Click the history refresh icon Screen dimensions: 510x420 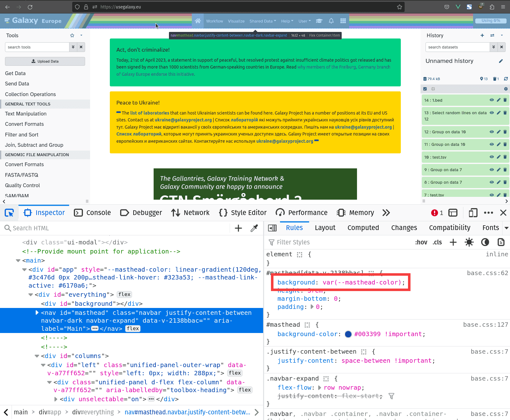pyautogui.click(x=506, y=79)
